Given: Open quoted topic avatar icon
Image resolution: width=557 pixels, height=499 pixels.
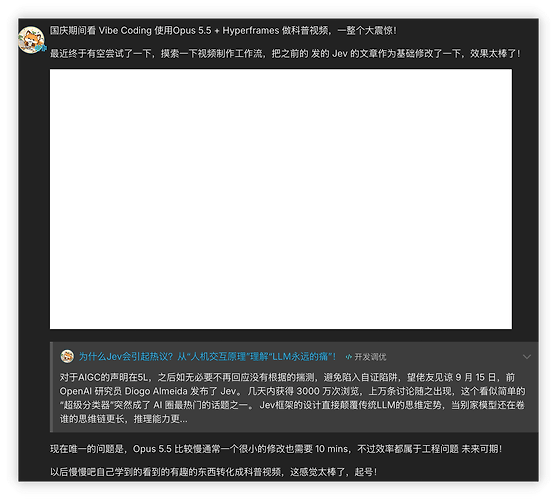Looking at the screenshot, I should coord(67,356).
